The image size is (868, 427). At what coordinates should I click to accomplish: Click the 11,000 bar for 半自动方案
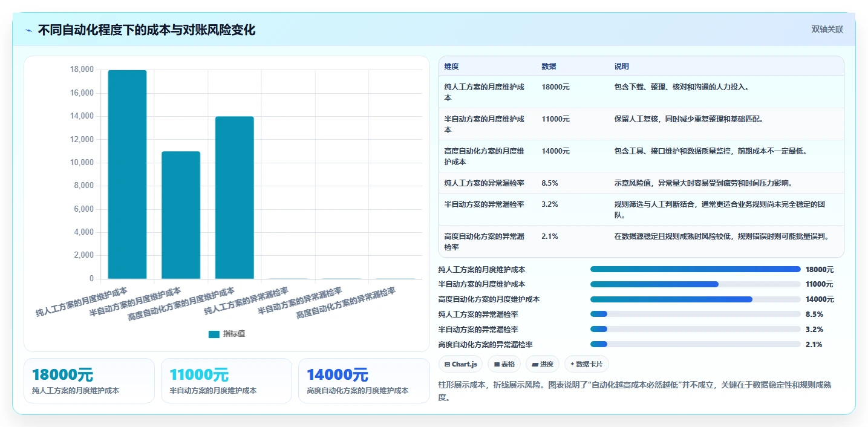click(181, 215)
